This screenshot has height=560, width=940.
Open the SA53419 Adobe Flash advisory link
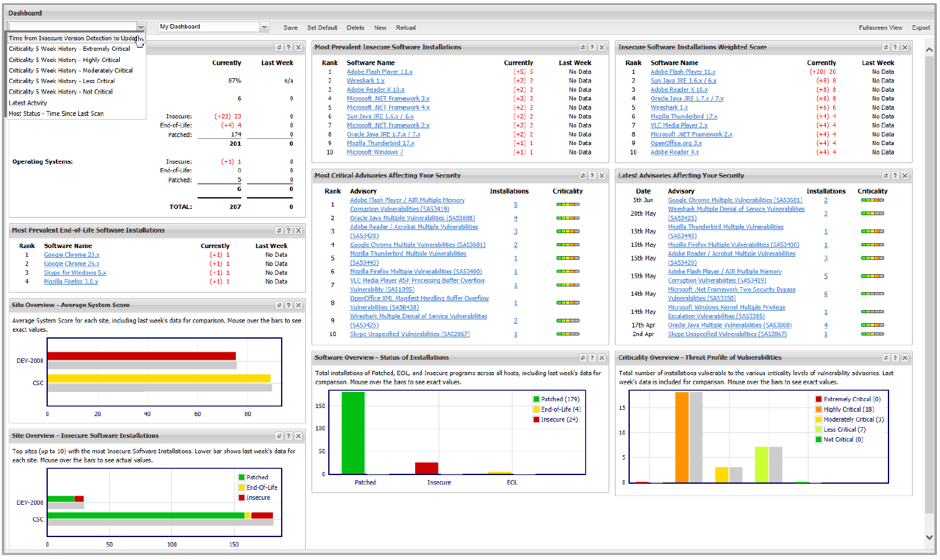pyautogui.click(x=407, y=203)
